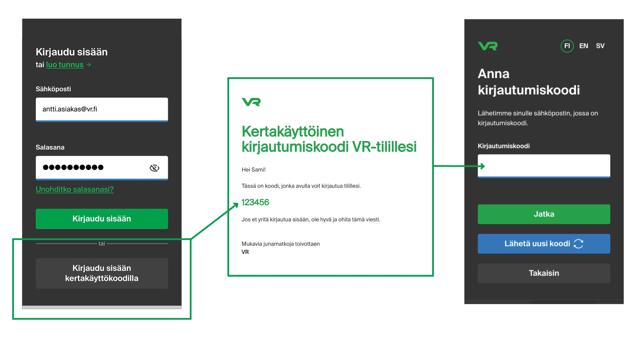Click the Mukavia junamatkoja toivottaen text
644x339 pixels.
[281, 244]
